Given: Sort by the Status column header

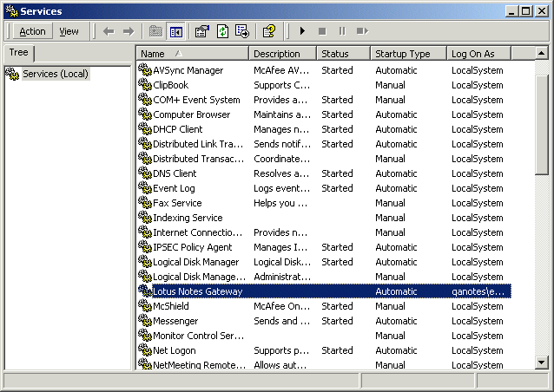Looking at the screenshot, I should point(342,54).
